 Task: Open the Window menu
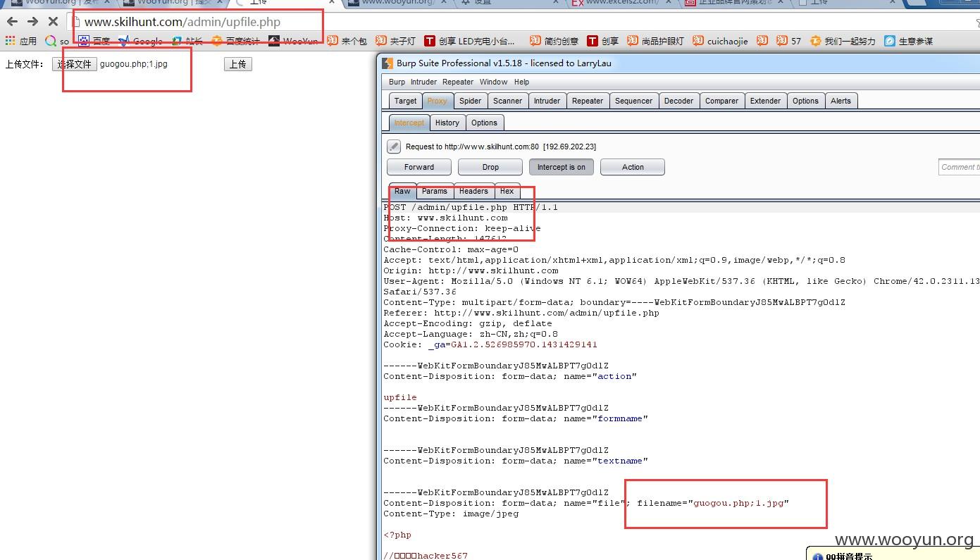(493, 82)
